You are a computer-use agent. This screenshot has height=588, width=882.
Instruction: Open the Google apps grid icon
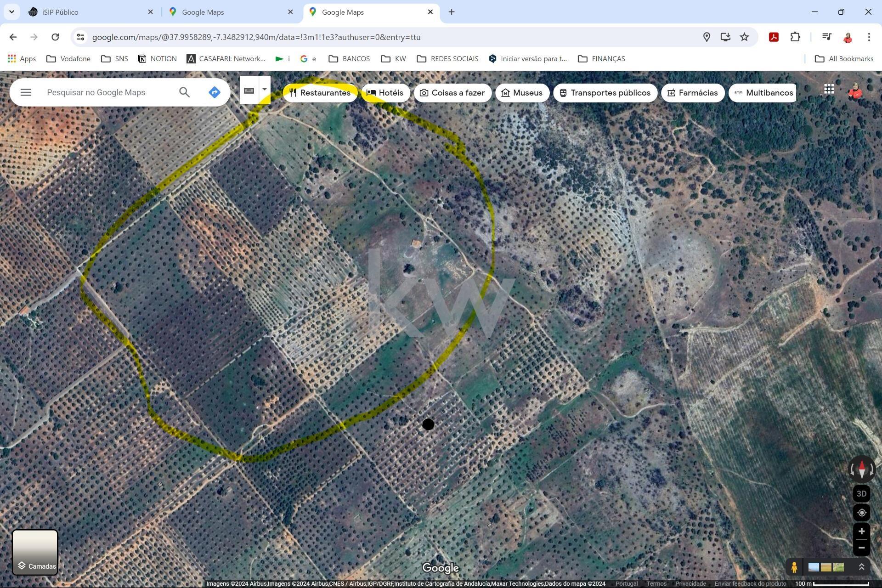pyautogui.click(x=829, y=89)
